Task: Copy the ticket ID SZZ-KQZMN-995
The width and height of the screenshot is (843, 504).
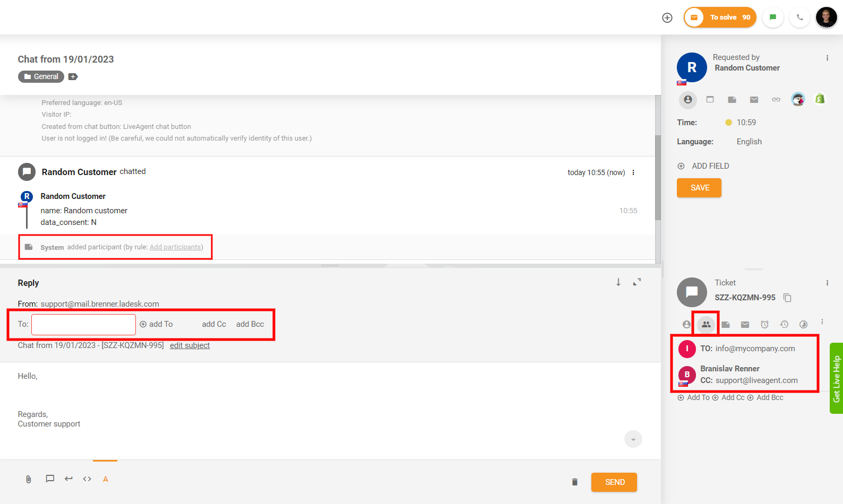Action: point(787,298)
